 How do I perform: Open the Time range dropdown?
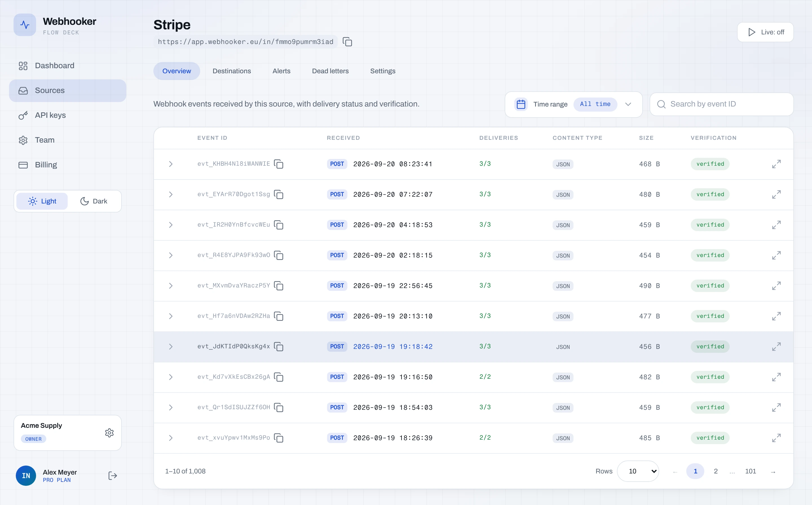pyautogui.click(x=573, y=104)
